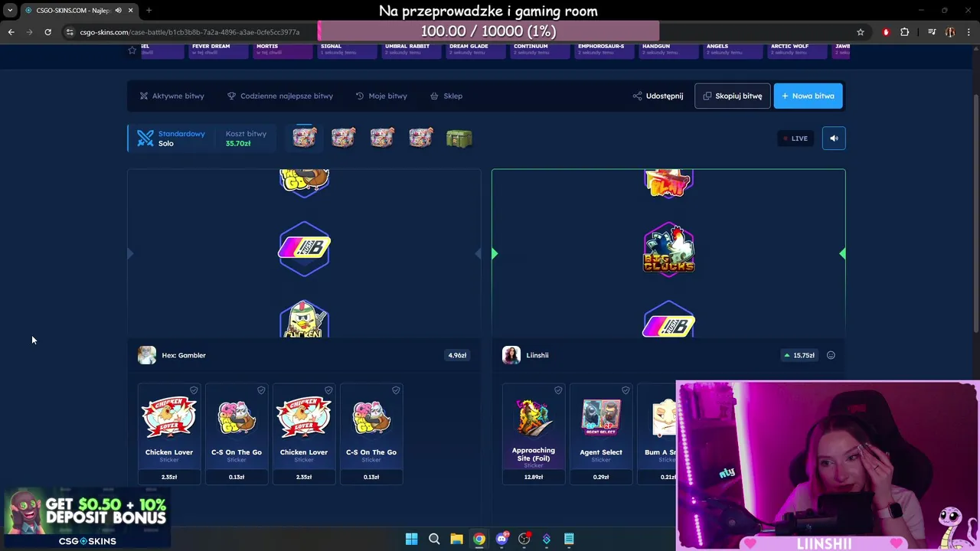Open a new browser tab with plus

tap(149, 10)
